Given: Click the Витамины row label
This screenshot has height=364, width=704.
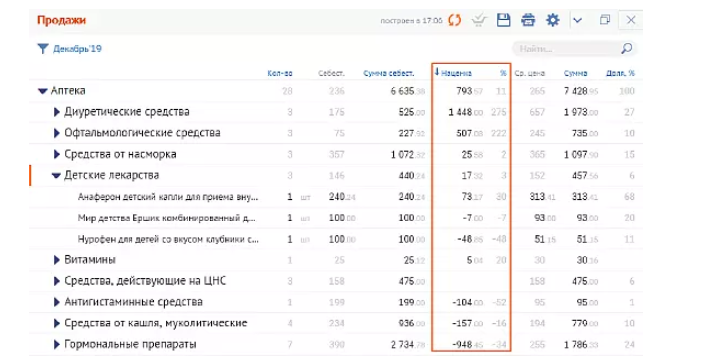Looking at the screenshot, I should (x=90, y=260).
